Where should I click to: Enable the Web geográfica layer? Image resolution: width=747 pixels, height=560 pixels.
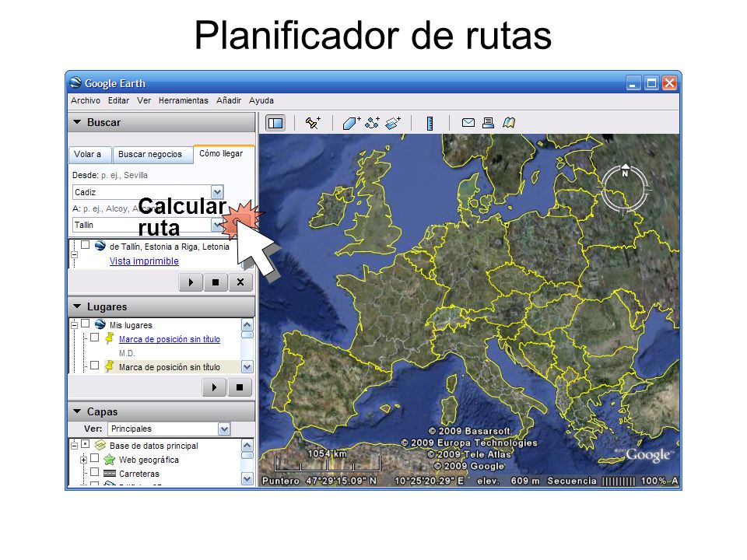pos(95,458)
